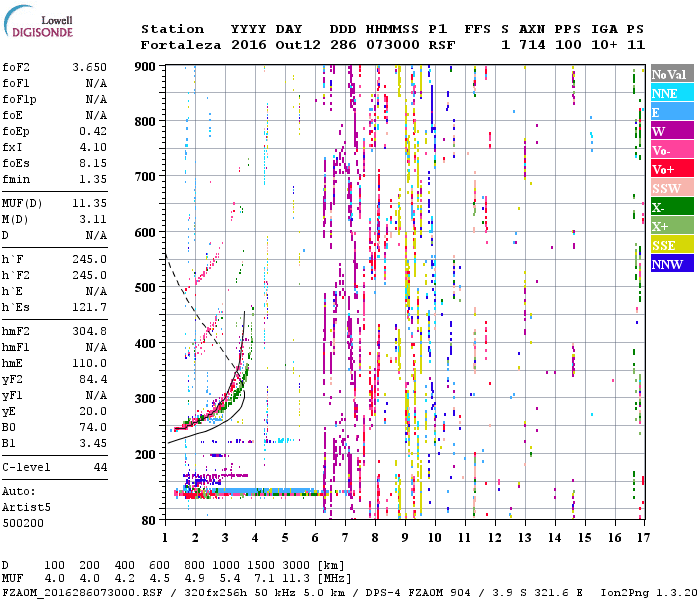The height and width of the screenshot is (600, 700).
Task: Click the 500200 scaler version number
Action: tap(23, 523)
